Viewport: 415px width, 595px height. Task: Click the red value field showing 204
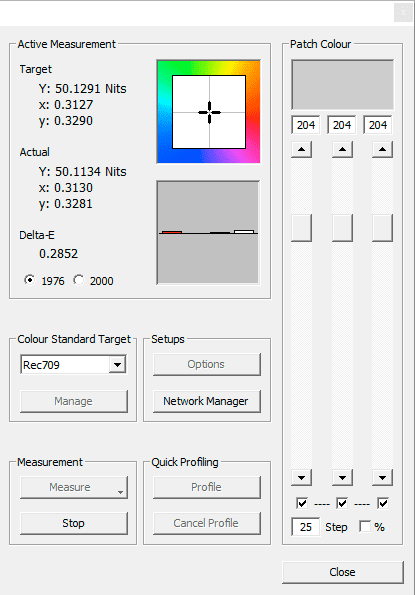[306, 125]
